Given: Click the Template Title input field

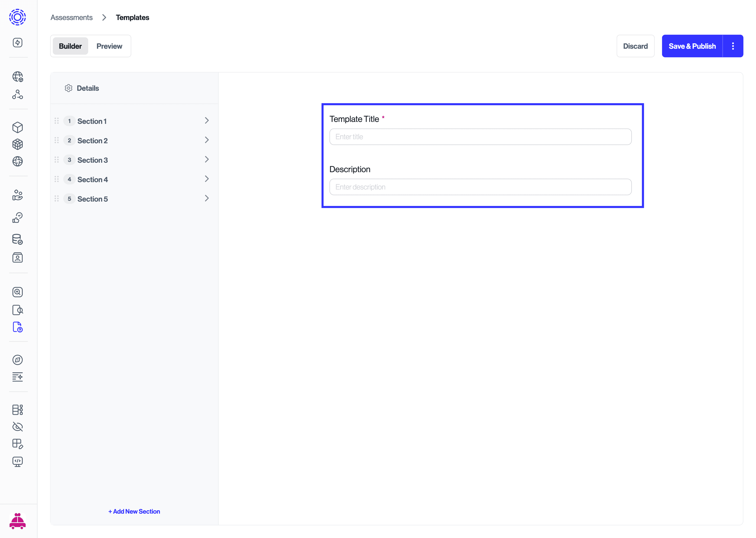Looking at the screenshot, I should [480, 137].
